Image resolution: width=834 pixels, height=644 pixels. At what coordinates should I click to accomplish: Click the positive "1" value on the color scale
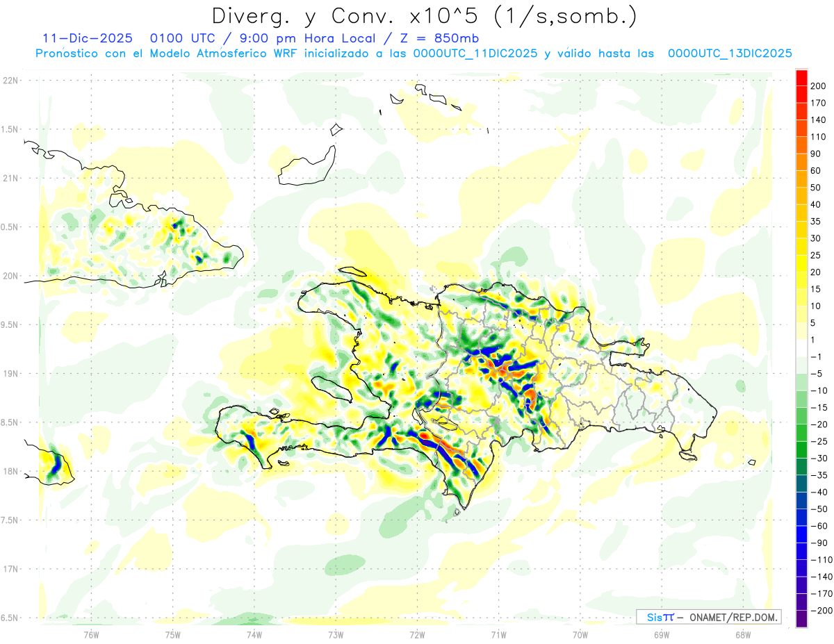coord(814,340)
